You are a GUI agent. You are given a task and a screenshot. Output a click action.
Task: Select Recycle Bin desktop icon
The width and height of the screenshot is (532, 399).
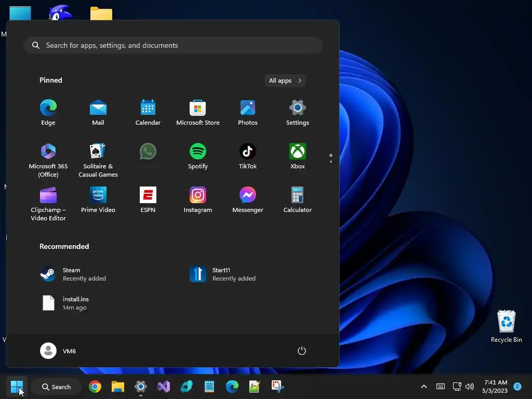[506, 326]
